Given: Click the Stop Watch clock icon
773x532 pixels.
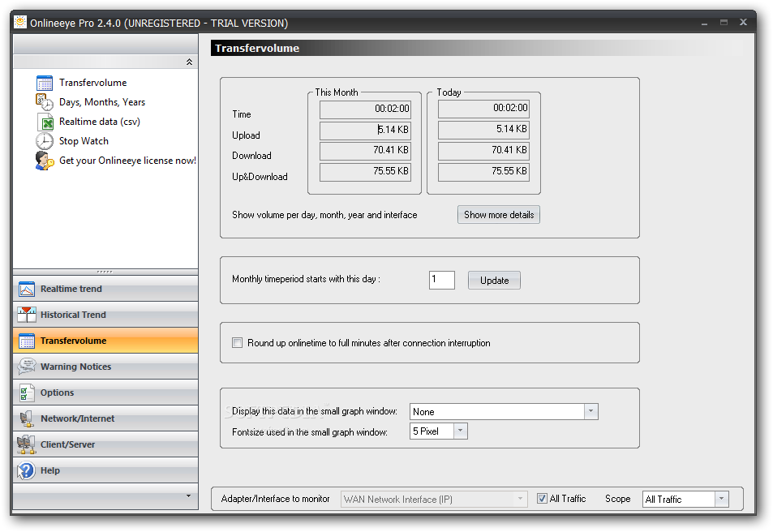Looking at the screenshot, I should coord(45,141).
